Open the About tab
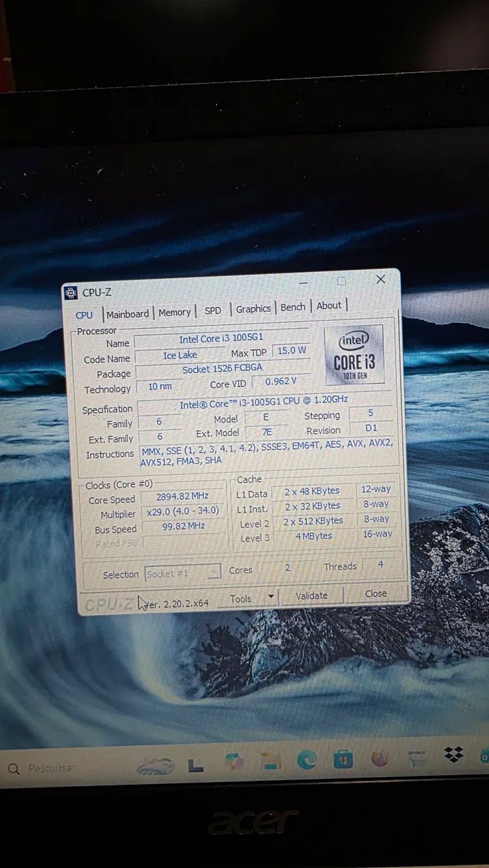 click(x=329, y=306)
